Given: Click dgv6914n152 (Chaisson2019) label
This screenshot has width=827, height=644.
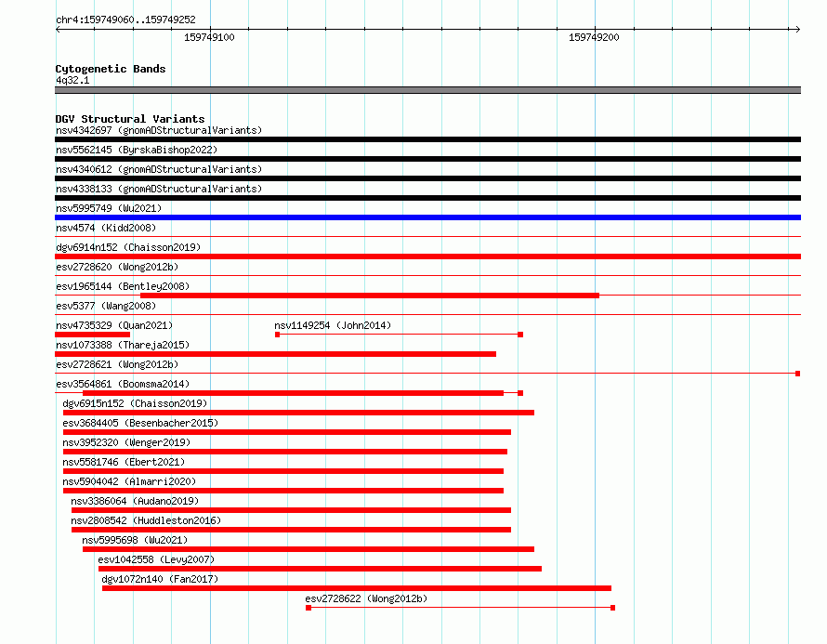Looking at the screenshot, I should (x=128, y=247).
